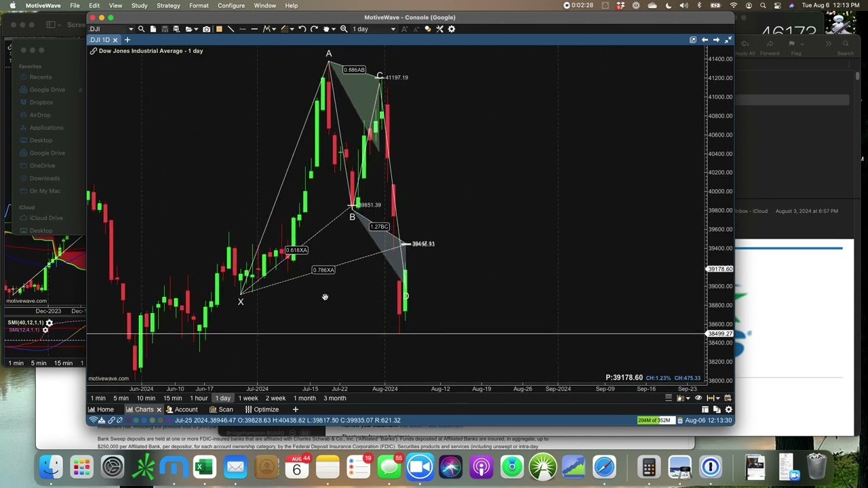Click the 0.618XA harmonic ratio label
This screenshot has width=868, height=488.
[x=296, y=250]
